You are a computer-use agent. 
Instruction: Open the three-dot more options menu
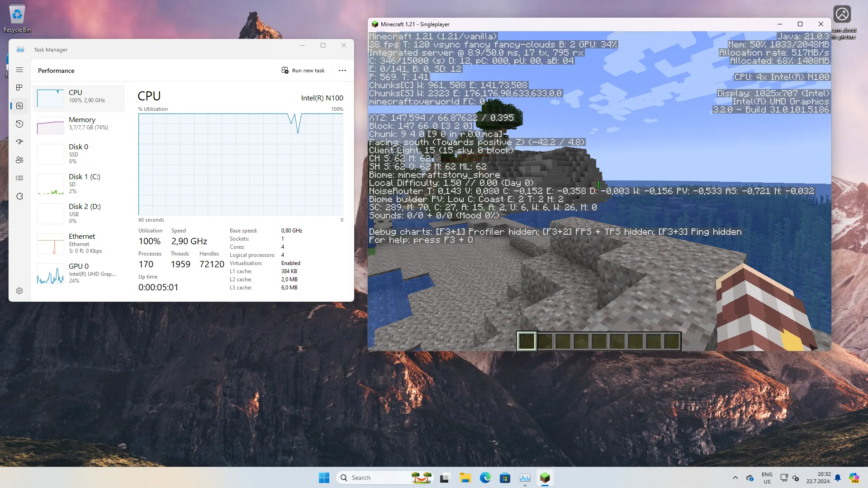tap(342, 71)
